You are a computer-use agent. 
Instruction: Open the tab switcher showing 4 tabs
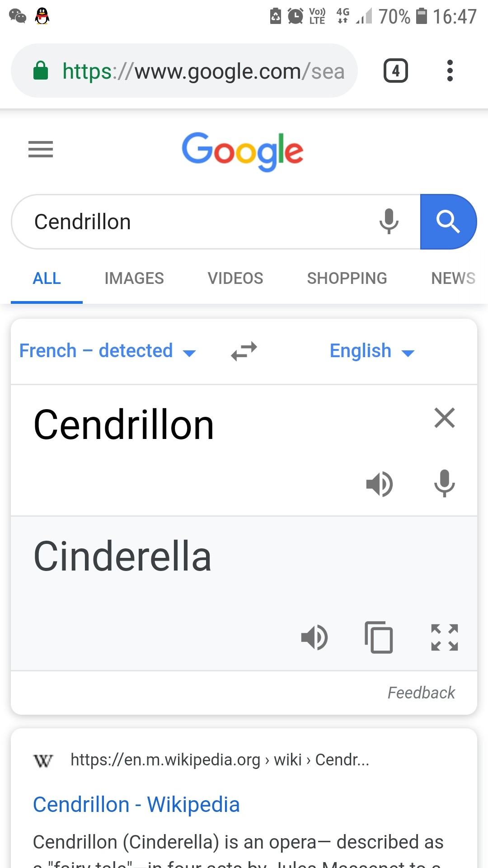pos(396,71)
